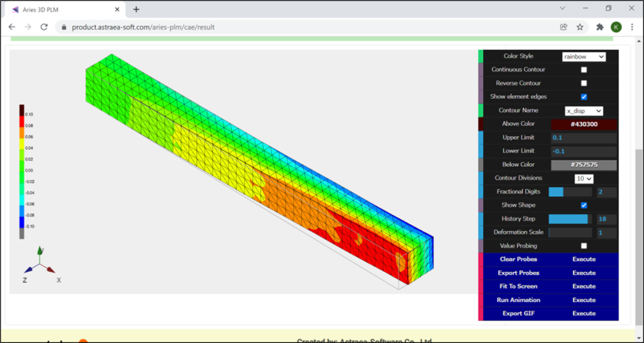This screenshot has height=343, width=644.
Task: Click the Fractional Digits value 2
Action: pos(607,192)
